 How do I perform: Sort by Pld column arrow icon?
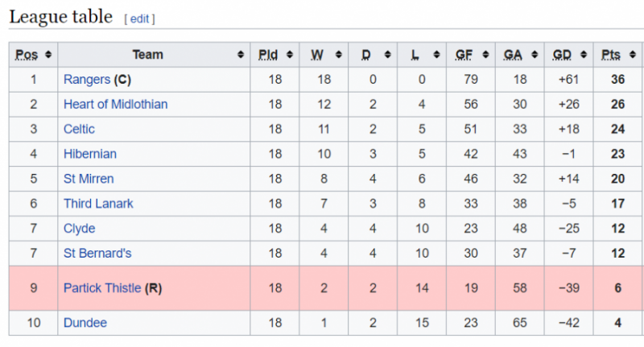pos(290,55)
